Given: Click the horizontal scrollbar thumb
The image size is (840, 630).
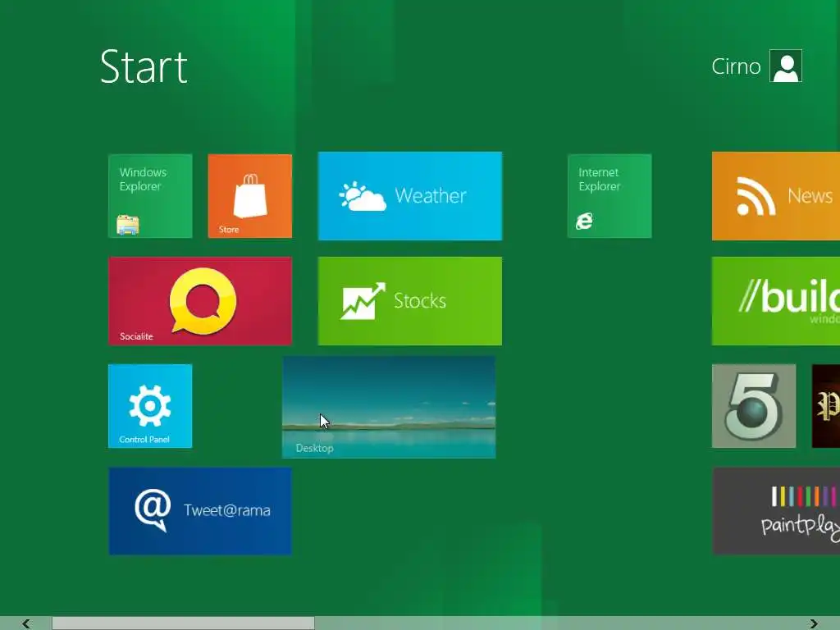Looking at the screenshot, I should (x=183, y=623).
